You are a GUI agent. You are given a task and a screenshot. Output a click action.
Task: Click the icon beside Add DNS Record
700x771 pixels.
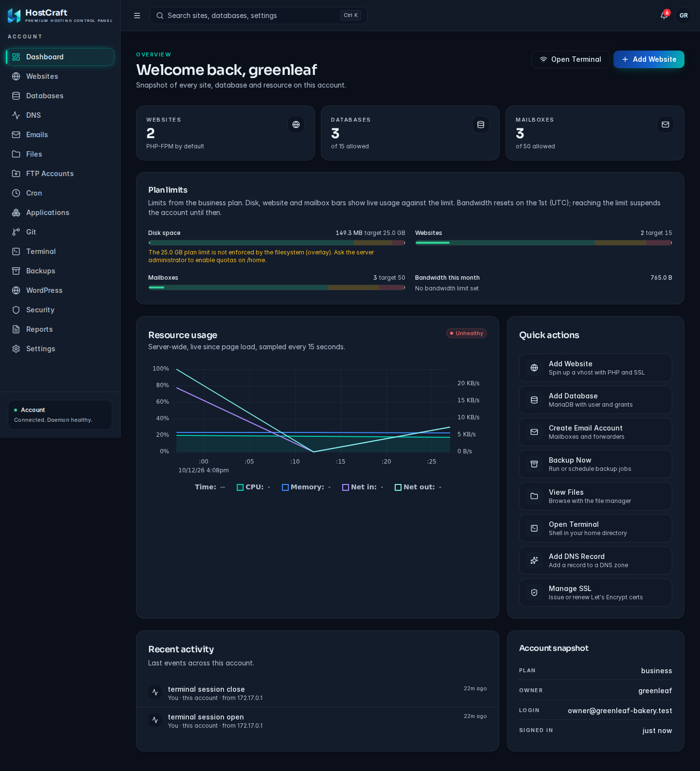[x=534, y=560]
